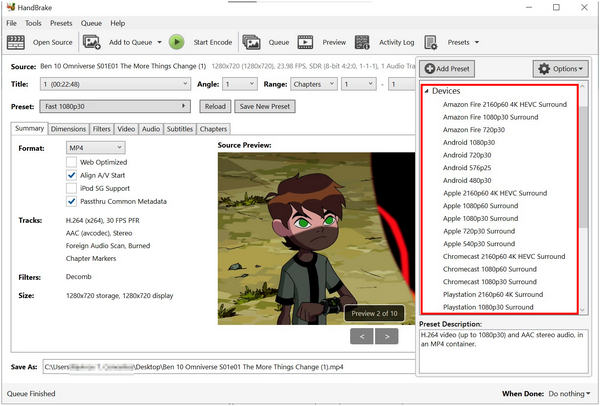Click the Open Source film icon
The width and height of the screenshot is (600, 406).
(16, 42)
